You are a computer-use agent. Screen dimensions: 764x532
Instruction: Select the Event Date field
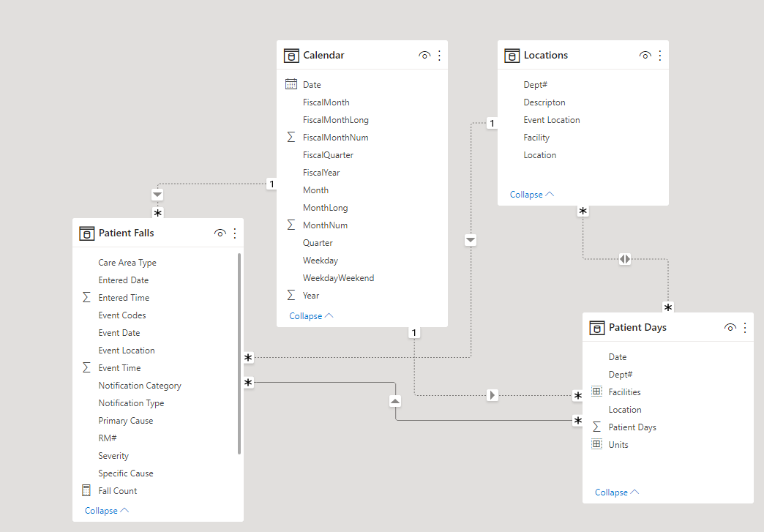pos(119,333)
